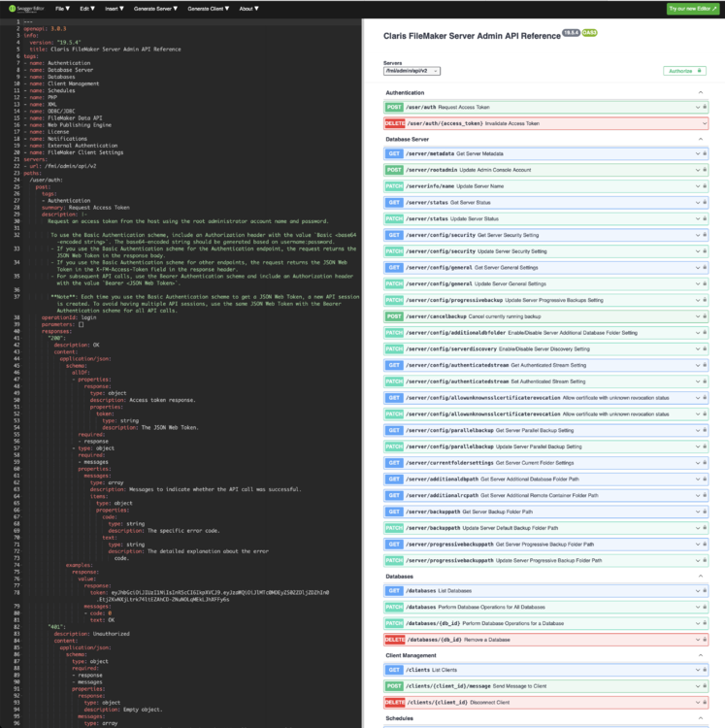
Task: Click editor line 'openapi: 3.0.3'
Action: (x=45, y=28)
